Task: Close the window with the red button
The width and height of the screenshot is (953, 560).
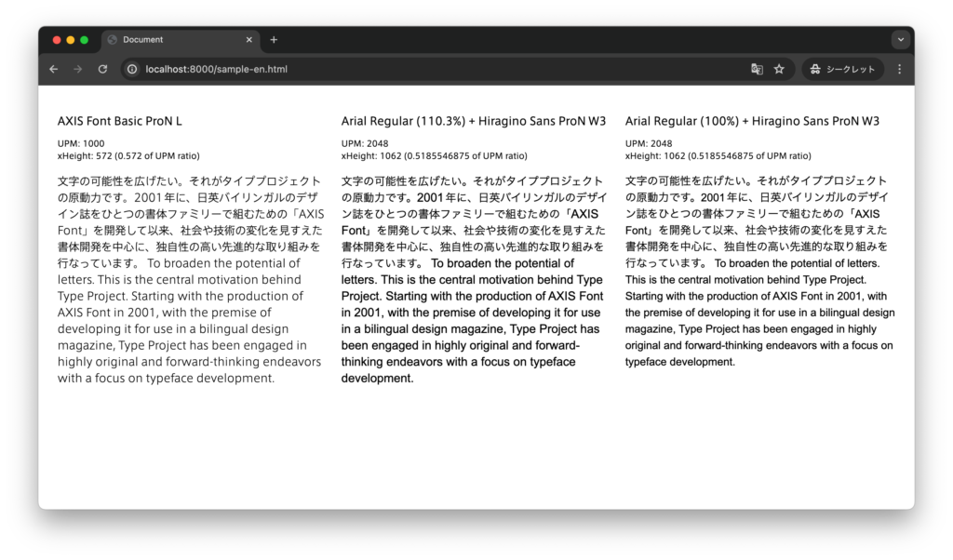Action: pyautogui.click(x=57, y=40)
